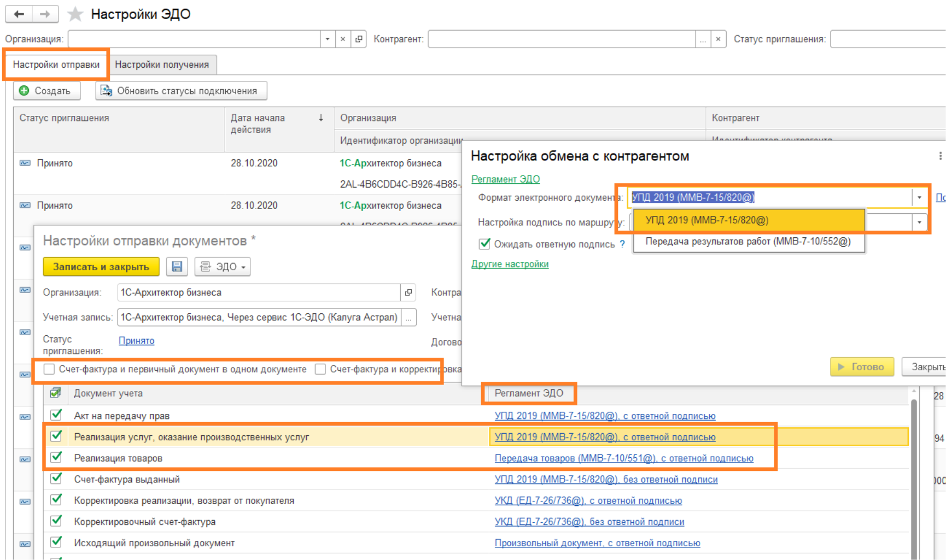946x560 pixels.
Task: Switch to Настройки получения tab
Action: tap(162, 65)
